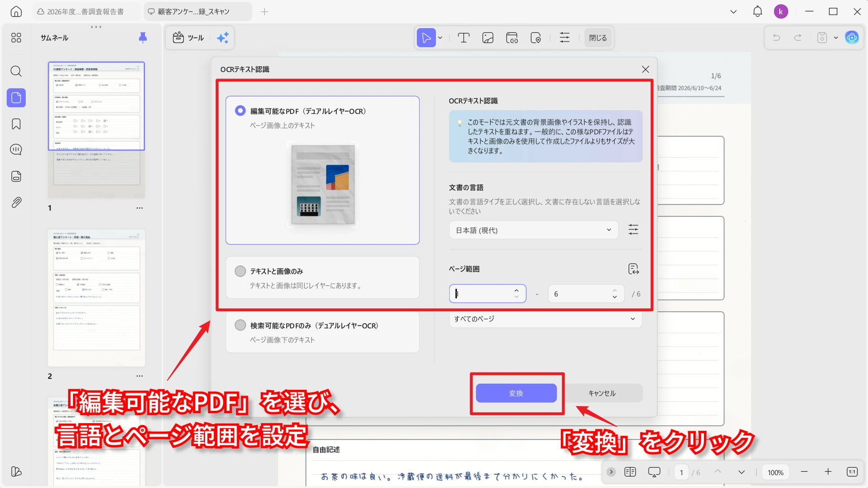Screen dimensions: 868x488
Task: Open 日本語 (現代) language dropdown
Action: [534, 230]
